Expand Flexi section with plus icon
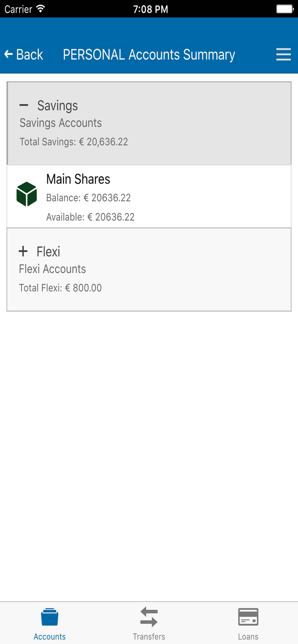 tap(23, 251)
